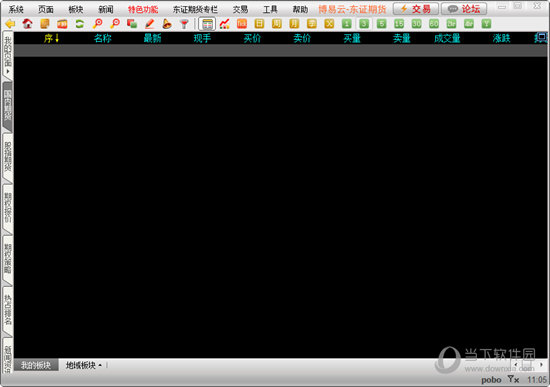
Task: Select the 60-minute period icon
Action: [434, 24]
